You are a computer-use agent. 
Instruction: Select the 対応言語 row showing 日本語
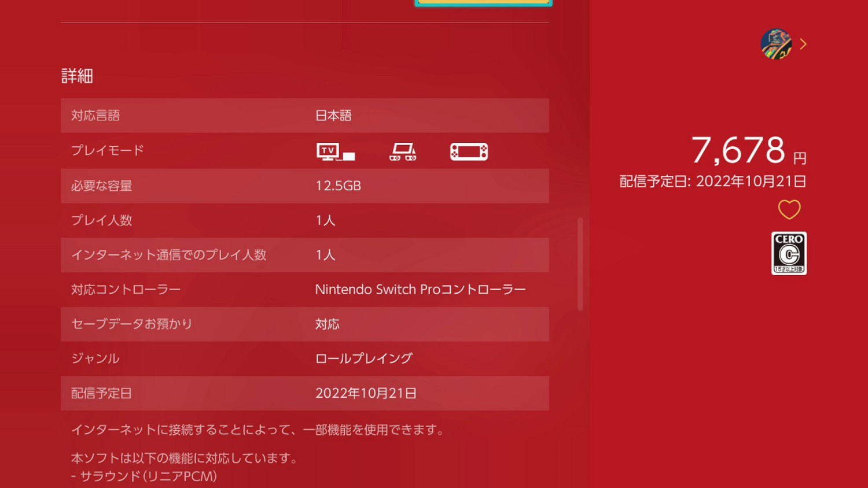305,116
